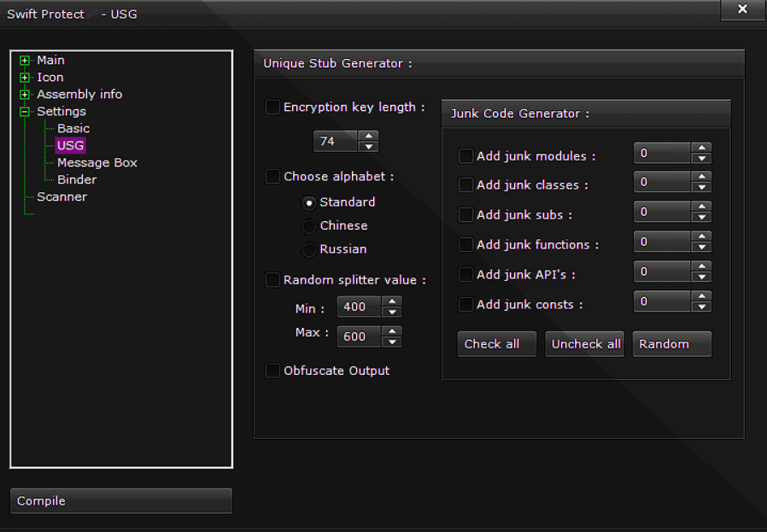Screen dimensions: 767x532
Task: Enable Choose alphabet checkbox
Action: [272, 176]
